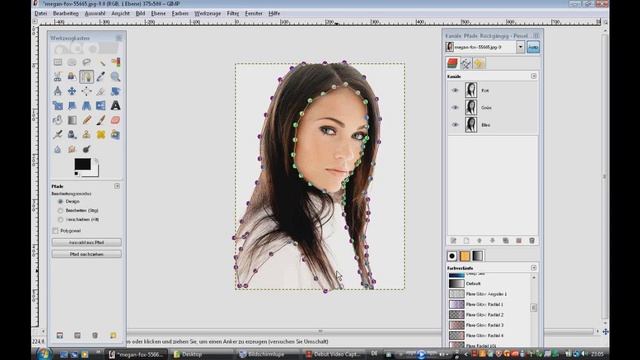Select the Smudge tool
This screenshot has height=360, width=640.
[x=72, y=149]
